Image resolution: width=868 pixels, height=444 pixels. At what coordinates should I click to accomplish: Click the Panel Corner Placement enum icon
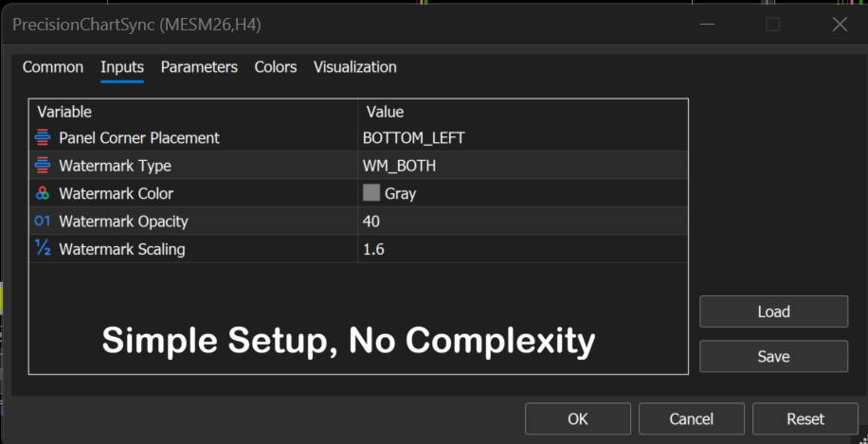coord(43,138)
